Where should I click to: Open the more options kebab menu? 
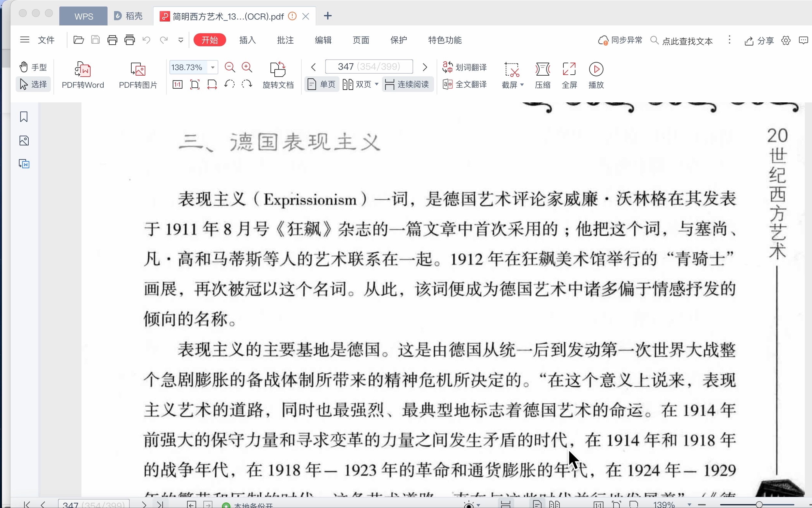tap(730, 40)
